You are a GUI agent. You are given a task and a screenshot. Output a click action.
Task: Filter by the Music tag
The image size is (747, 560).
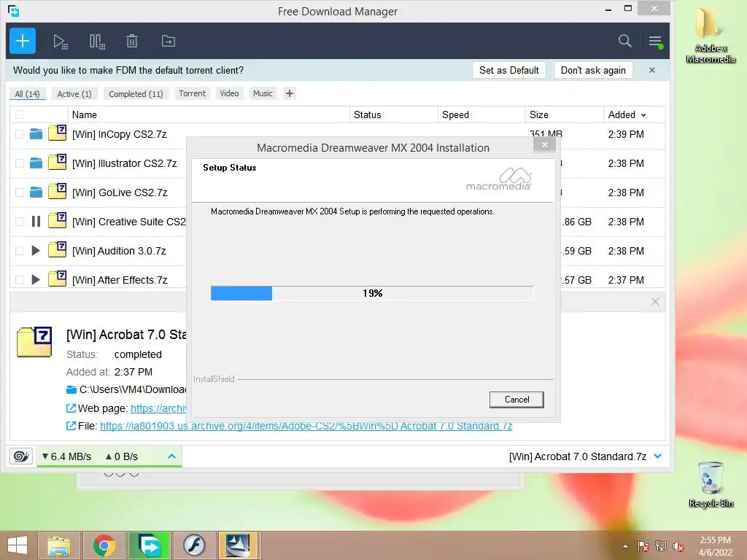tap(263, 93)
